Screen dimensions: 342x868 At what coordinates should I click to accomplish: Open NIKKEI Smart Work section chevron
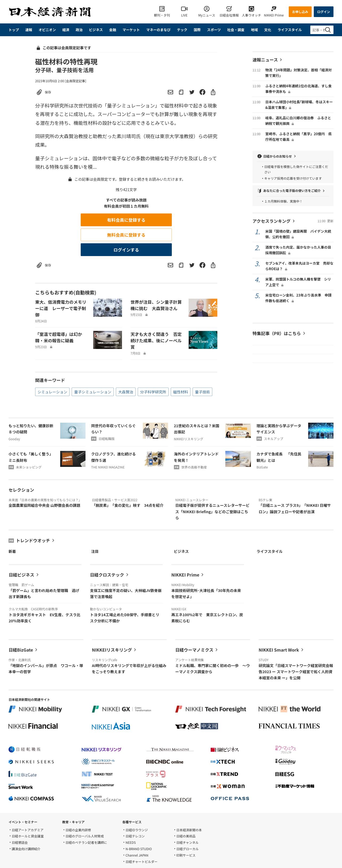302,650
